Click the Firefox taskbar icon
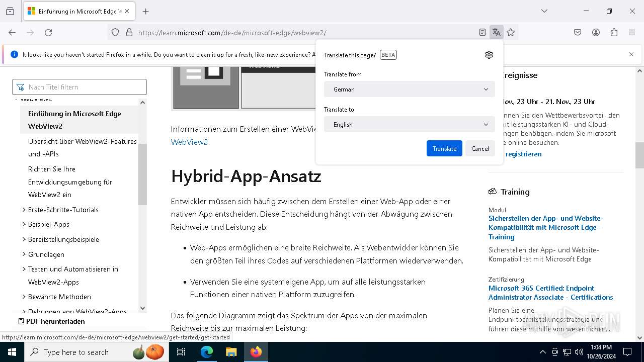644x362 pixels. pos(256,352)
